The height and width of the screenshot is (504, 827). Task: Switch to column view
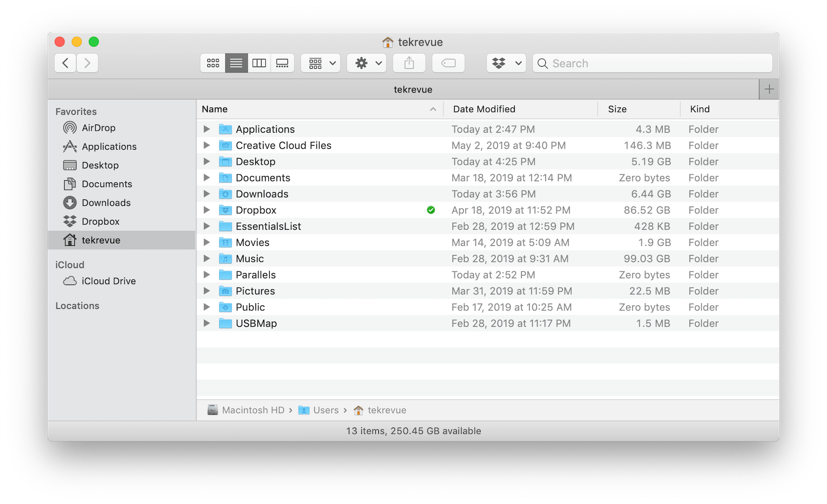coord(259,63)
